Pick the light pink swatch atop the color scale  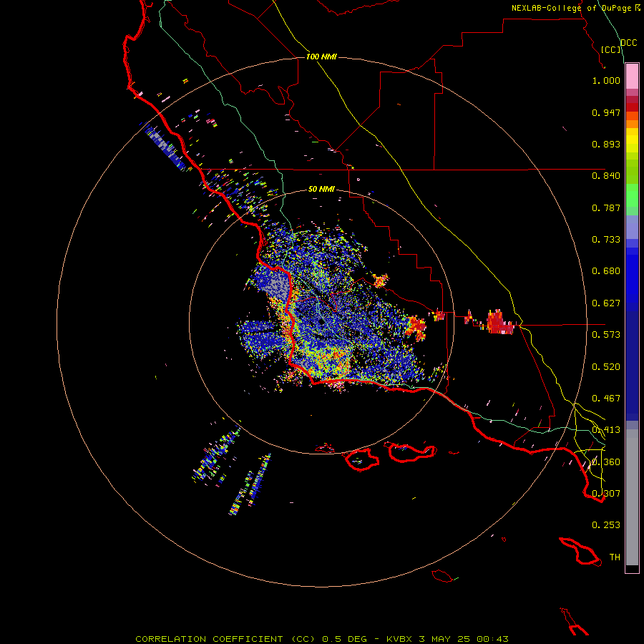[x=632, y=77]
